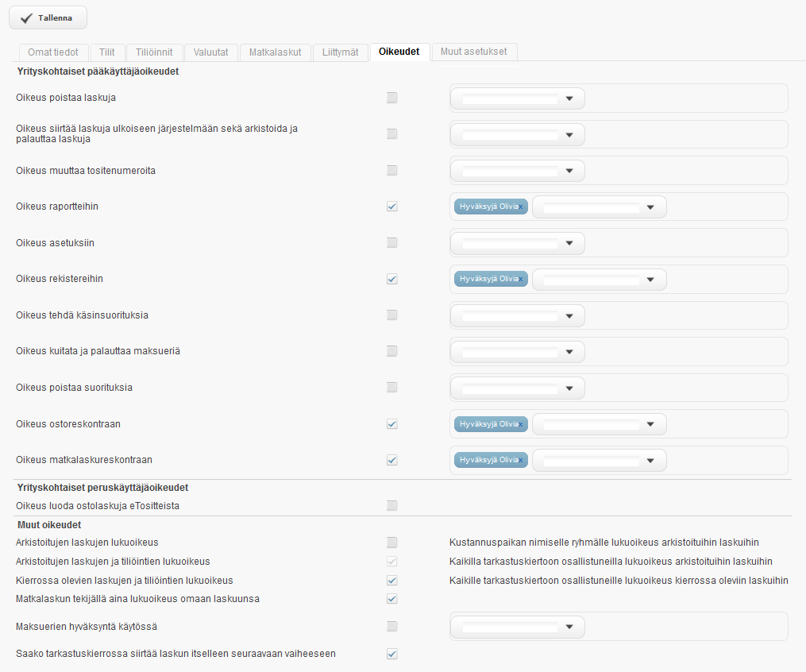This screenshot has width=806, height=672.
Task: Go to the Matkalaskut tab
Action: pyautogui.click(x=275, y=52)
